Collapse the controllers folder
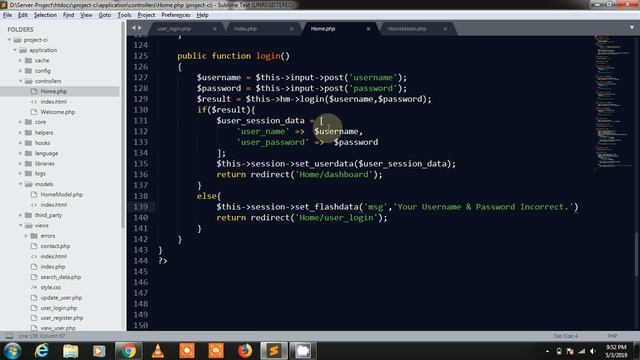 [x=20, y=81]
